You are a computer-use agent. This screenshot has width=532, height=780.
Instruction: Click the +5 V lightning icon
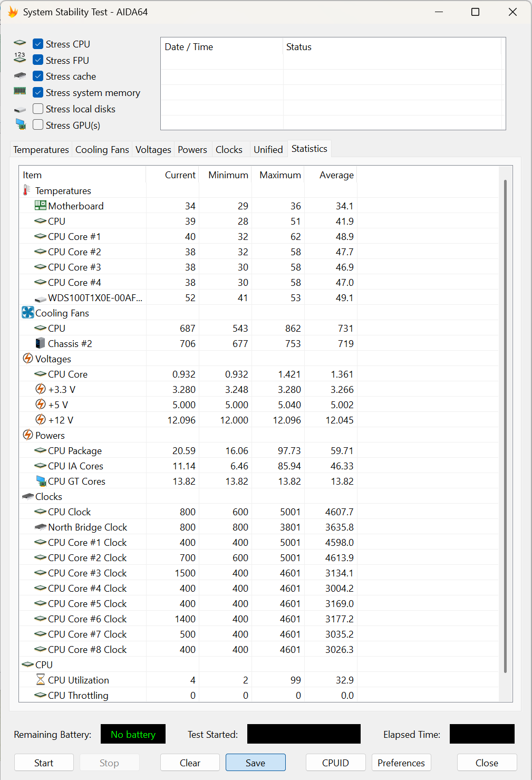tap(41, 405)
